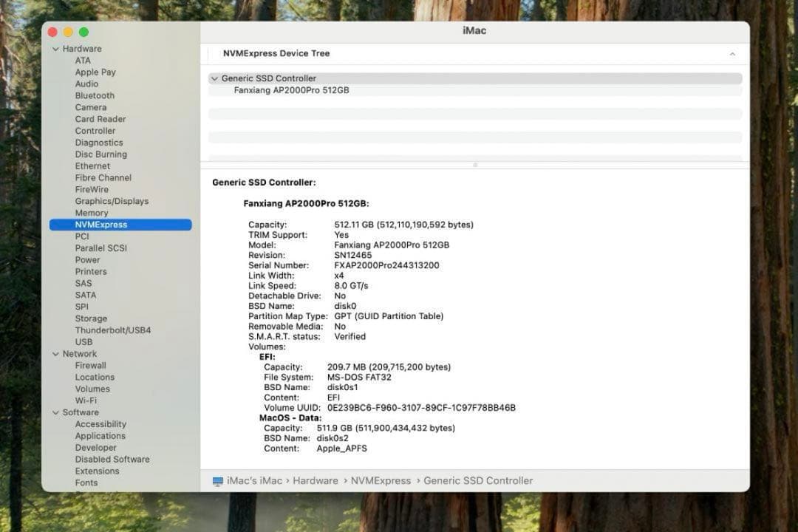This screenshot has width=798, height=532.
Task: Select Applications under Software
Action: (x=100, y=436)
